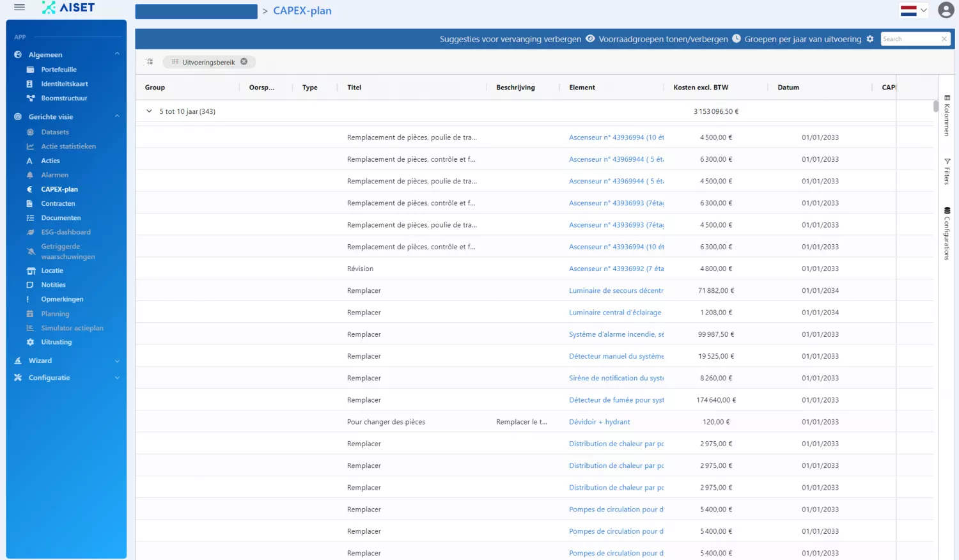Open group-per-year settings gear icon

869,39
